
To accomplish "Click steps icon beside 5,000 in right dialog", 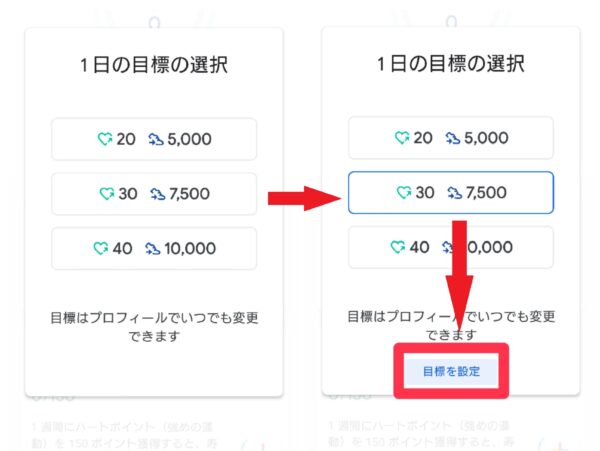I will click(453, 138).
